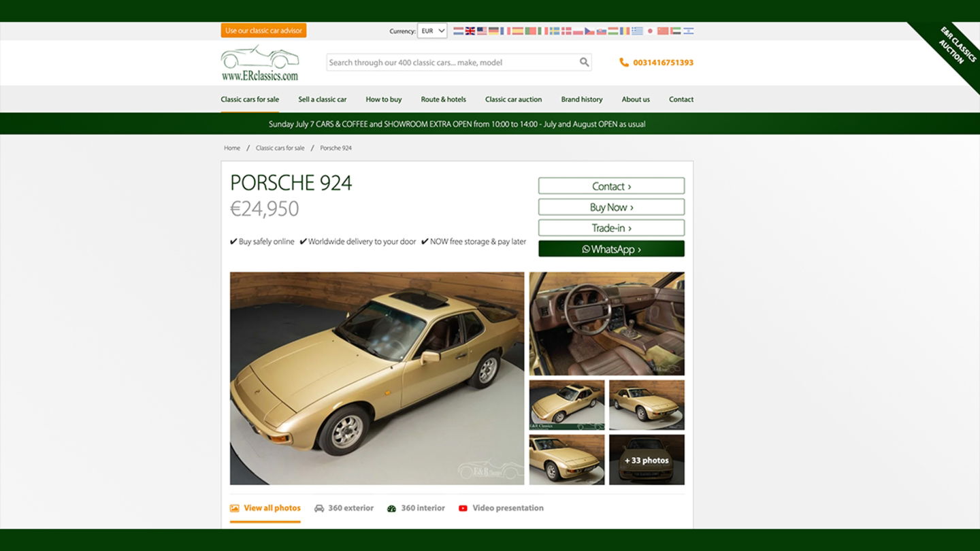Image resolution: width=980 pixels, height=551 pixels.
Task: Open the ERclassics logo homepage
Action: click(260, 63)
